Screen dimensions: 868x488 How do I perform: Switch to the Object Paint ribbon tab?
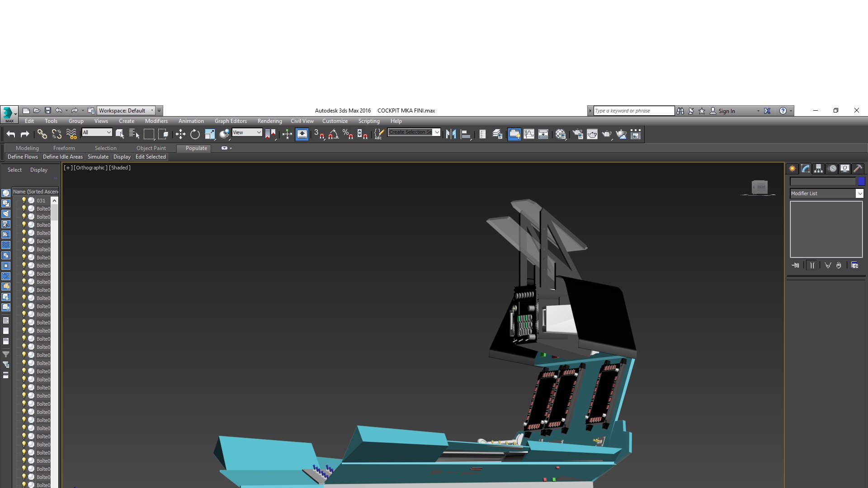pyautogui.click(x=151, y=148)
